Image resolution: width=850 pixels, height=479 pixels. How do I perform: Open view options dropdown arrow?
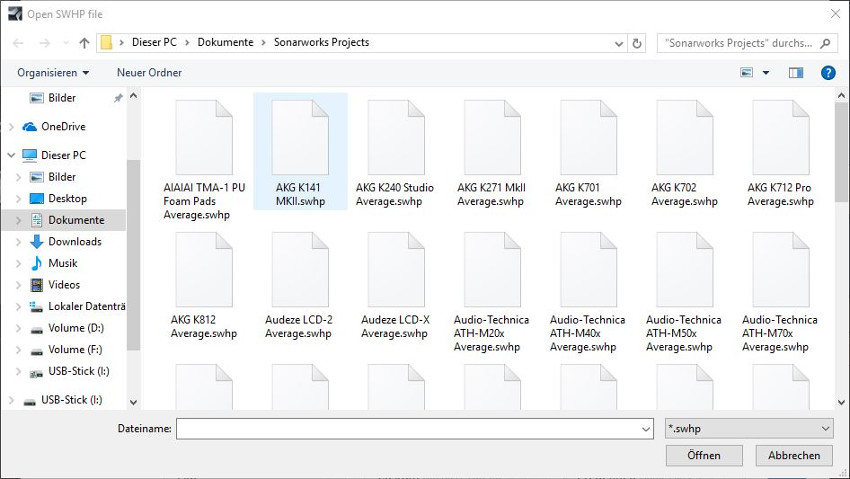coord(766,73)
